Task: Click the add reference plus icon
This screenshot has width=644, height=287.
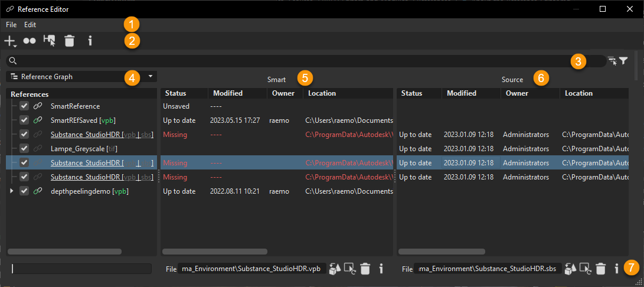Action: (x=9, y=41)
